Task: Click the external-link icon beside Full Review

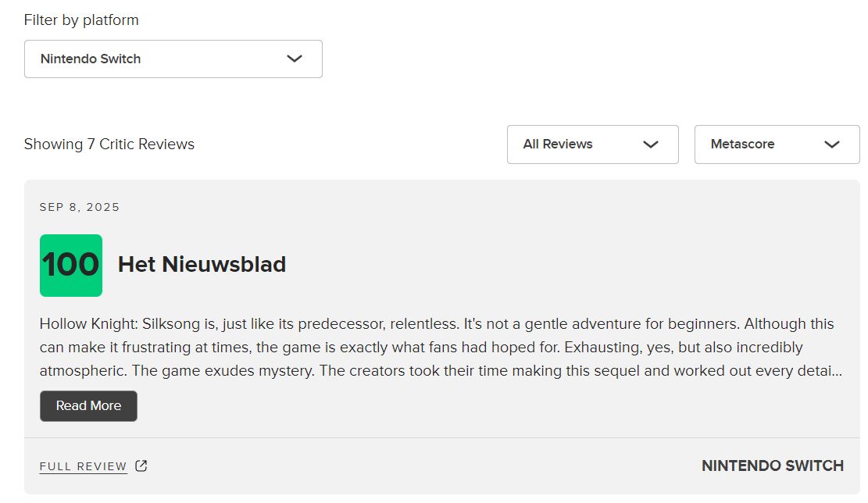Action: click(141, 466)
